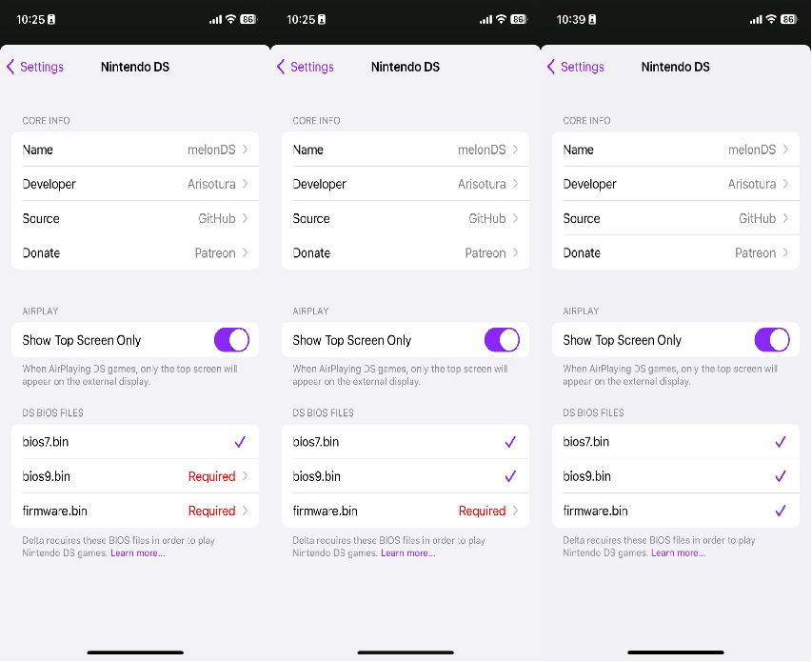The width and height of the screenshot is (812, 662).
Task: Tap the home indicator bar on the 10:39 screen
Action: click(675, 652)
